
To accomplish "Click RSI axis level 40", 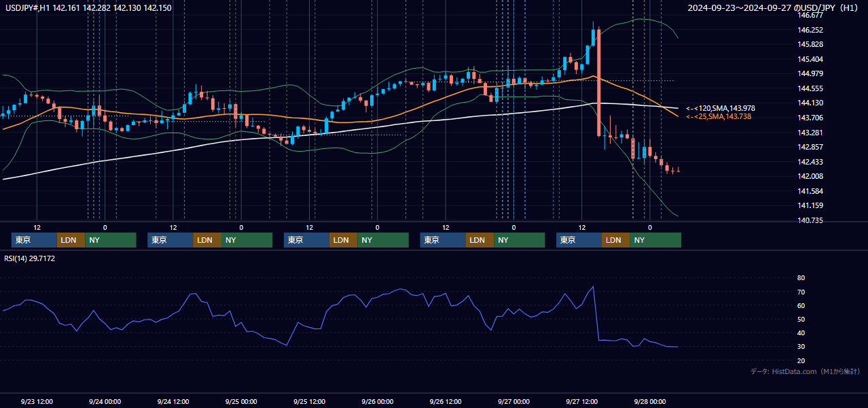I will [x=801, y=333].
